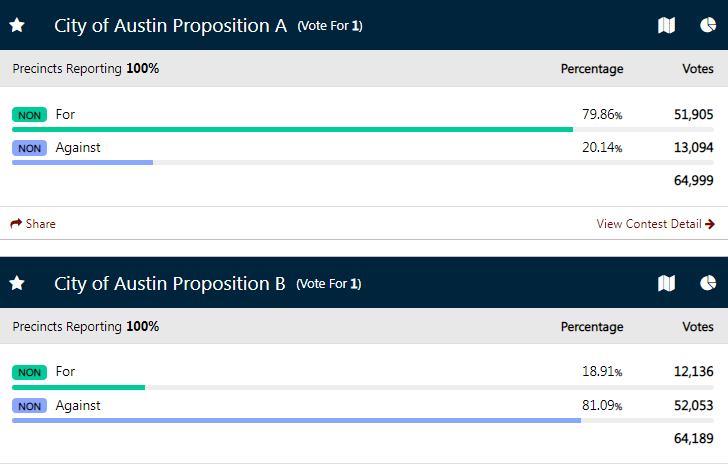Click the blue Against progress bar in Proposition B

(296, 421)
